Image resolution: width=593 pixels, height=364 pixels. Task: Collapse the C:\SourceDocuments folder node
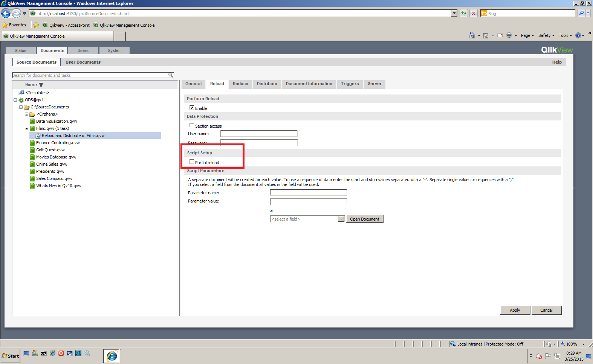click(x=21, y=107)
